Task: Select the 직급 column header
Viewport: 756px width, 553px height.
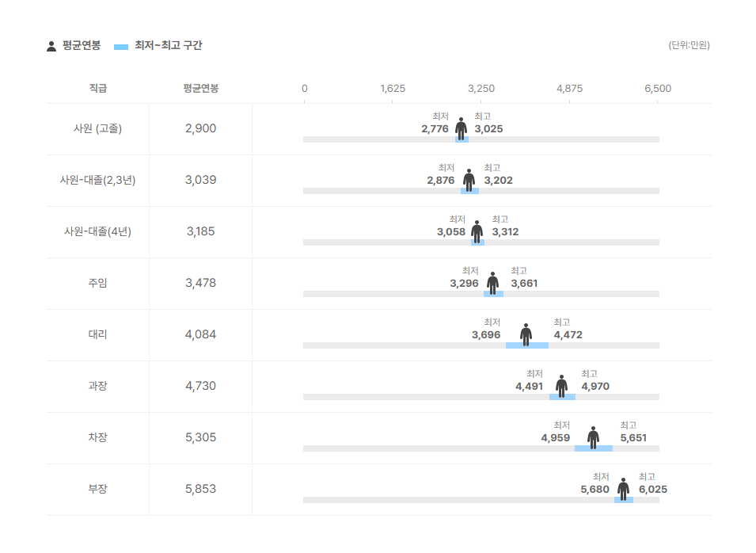Action: click(x=98, y=88)
